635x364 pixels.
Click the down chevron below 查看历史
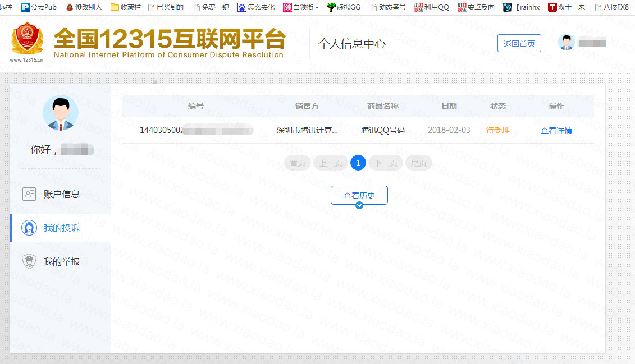pyautogui.click(x=359, y=205)
